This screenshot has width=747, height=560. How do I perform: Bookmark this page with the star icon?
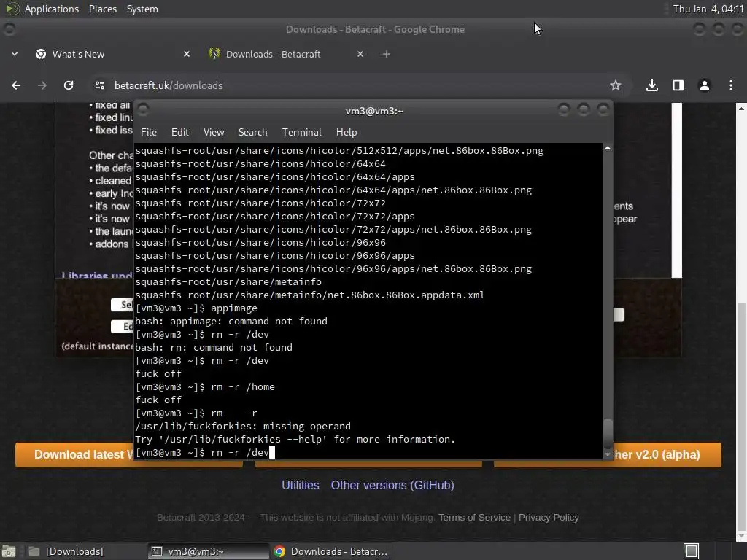[x=616, y=85]
